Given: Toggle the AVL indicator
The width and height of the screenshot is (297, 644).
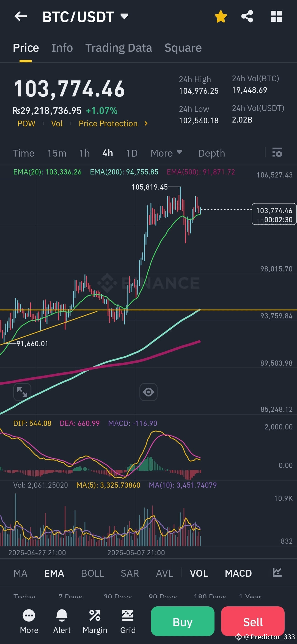Looking at the screenshot, I should tap(164, 573).
